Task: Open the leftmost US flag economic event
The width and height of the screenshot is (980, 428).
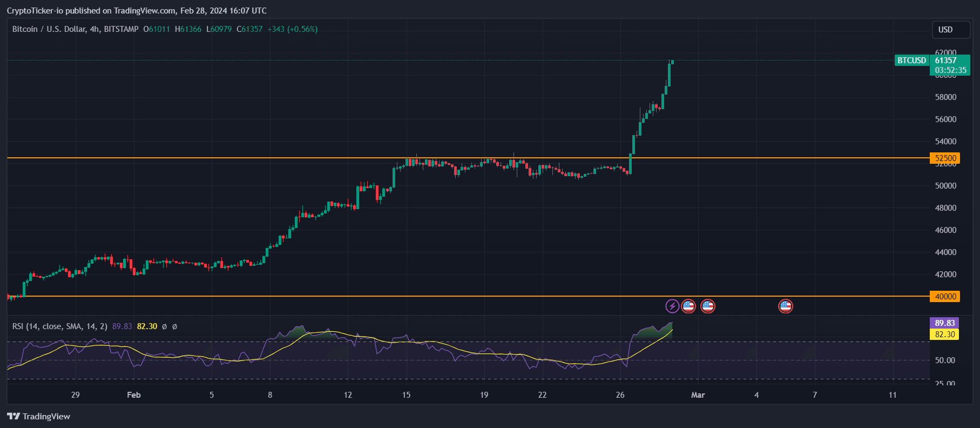Action: [688, 306]
